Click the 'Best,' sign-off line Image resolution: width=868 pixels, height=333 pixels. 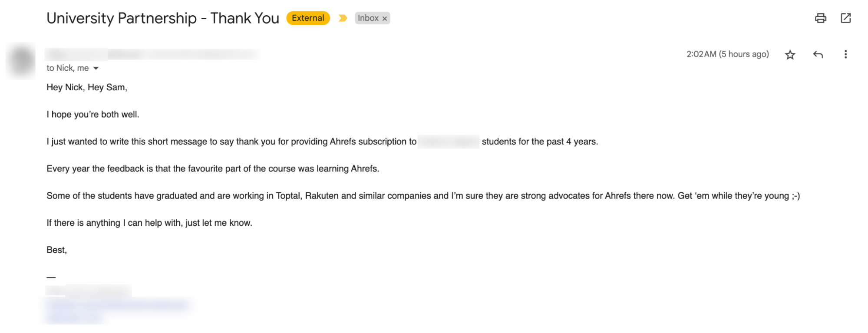(x=56, y=250)
